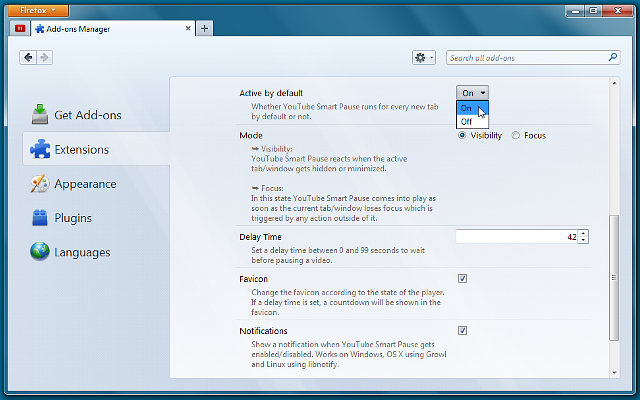The height and width of the screenshot is (400, 640).
Task: Click the Plugins brick icon
Action: pyautogui.click(x=40, y=218)
